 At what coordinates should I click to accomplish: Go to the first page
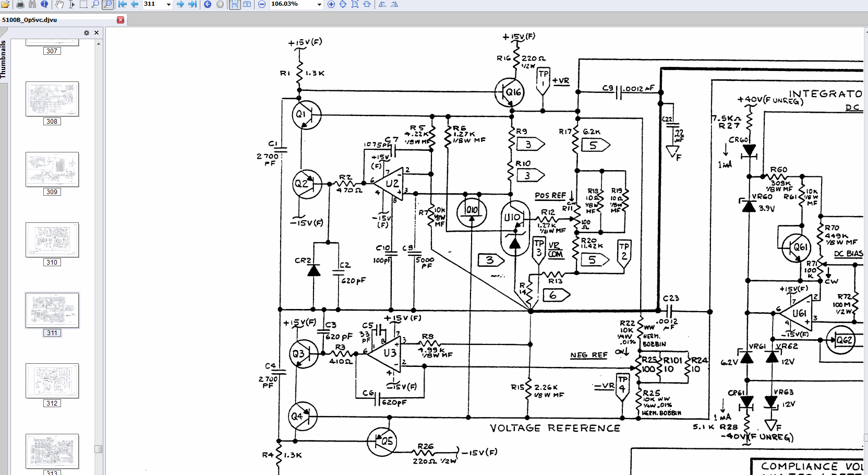click(x=123, y=4)
